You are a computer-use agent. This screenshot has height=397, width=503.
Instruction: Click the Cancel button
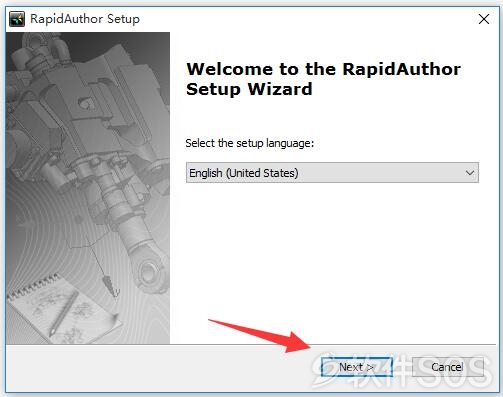(447, 367)
